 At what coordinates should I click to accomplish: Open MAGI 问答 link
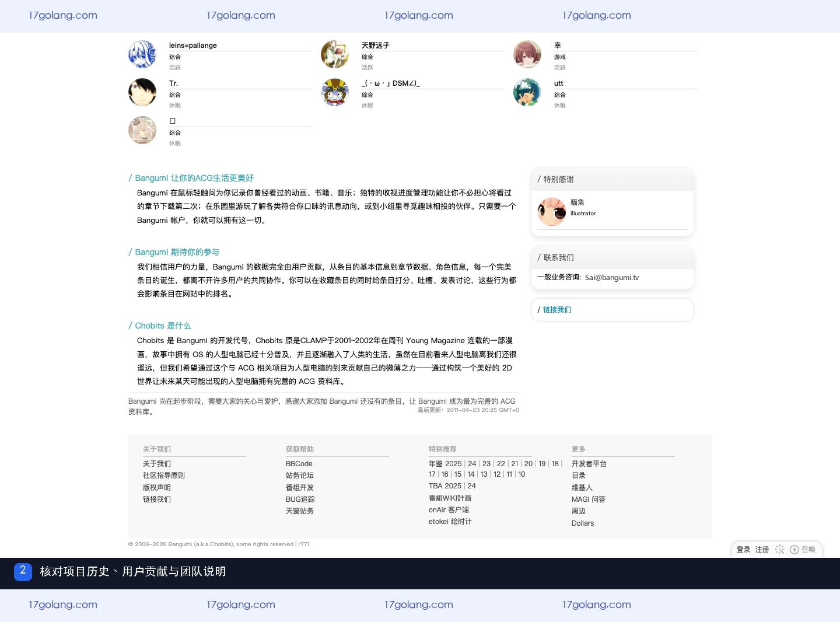point(589,499)
